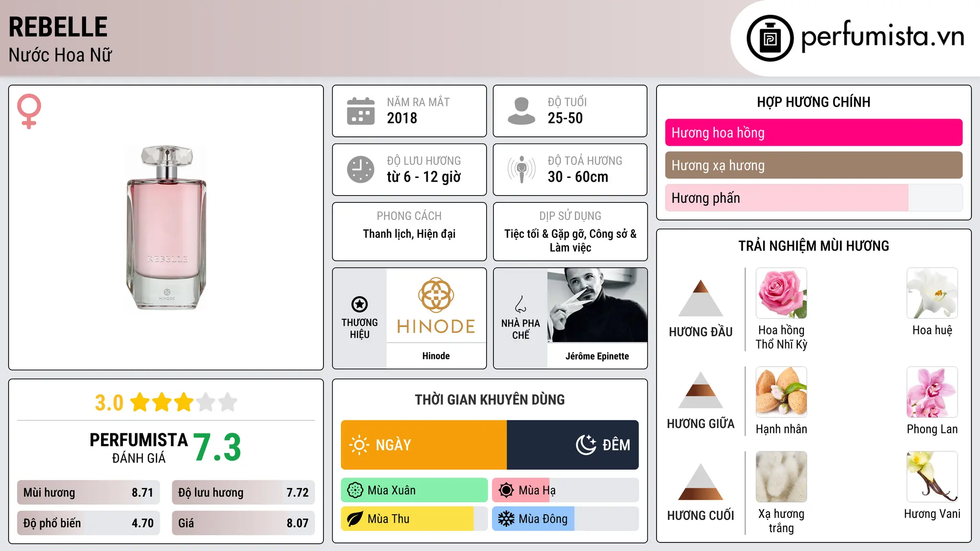Viewport: 980px width, 551px height.
Task: Click the pink female gender symbol
Action: pos(29,111)
